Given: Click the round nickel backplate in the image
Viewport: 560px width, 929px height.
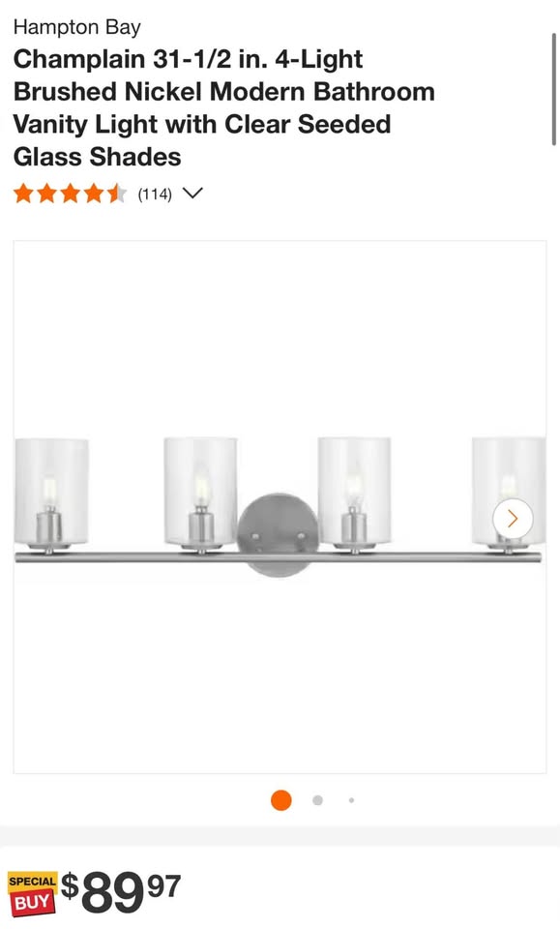Looking at the screenshot, I should point(277,534).
